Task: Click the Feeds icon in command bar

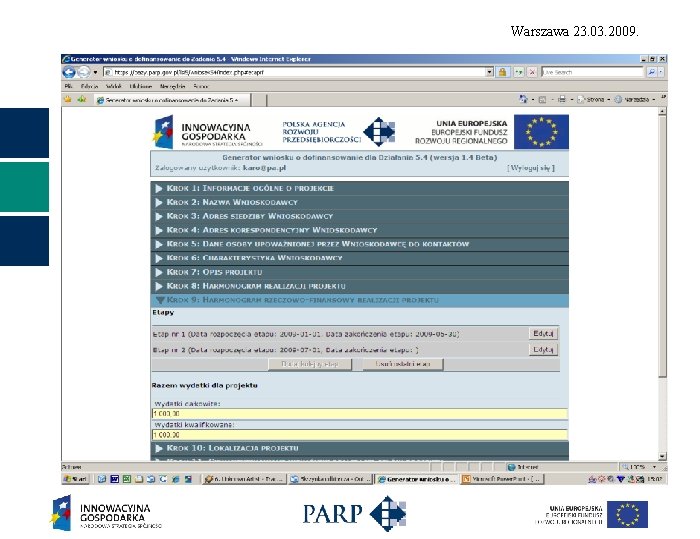Action: coord(542,100)
